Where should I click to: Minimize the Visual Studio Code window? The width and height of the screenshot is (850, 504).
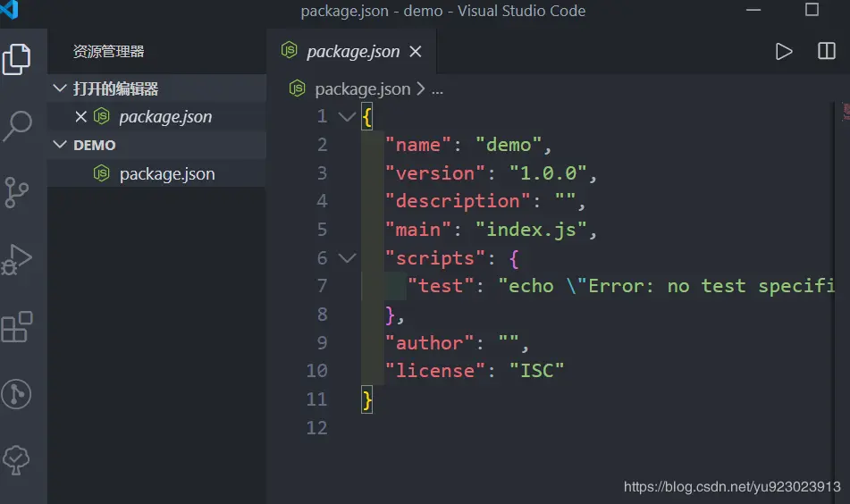(x=753, y=10)
